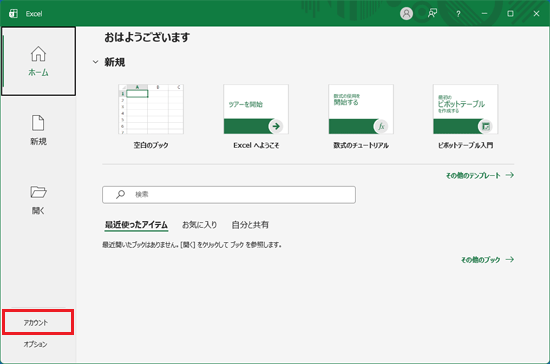The image size is (550, 364).
Task: Maximize the Excel window
Action: [510, 14]
